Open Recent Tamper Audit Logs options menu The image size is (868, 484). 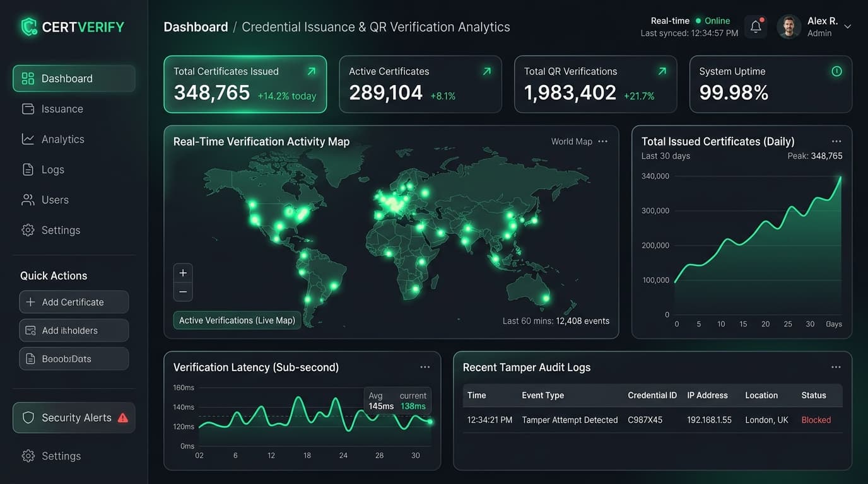(836, 367)
